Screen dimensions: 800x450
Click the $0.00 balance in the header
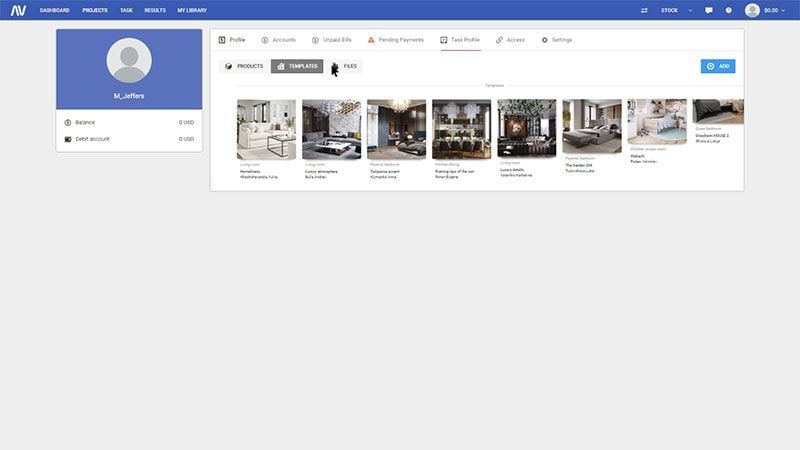click(x=771, y=10)
